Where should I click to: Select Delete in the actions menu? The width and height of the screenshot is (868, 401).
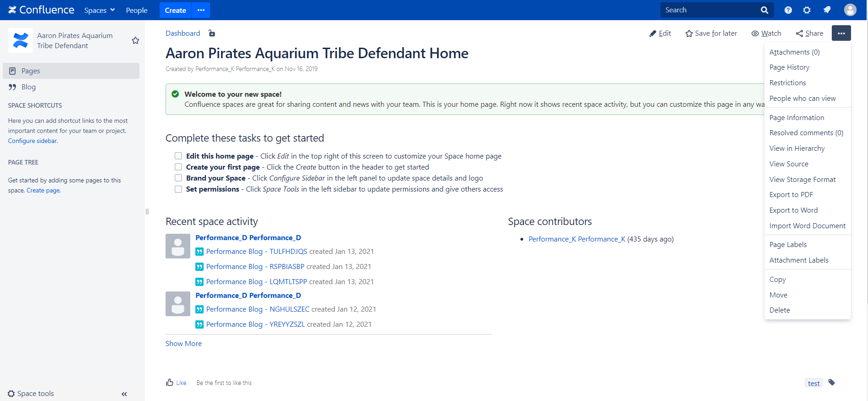click(807, 310)
